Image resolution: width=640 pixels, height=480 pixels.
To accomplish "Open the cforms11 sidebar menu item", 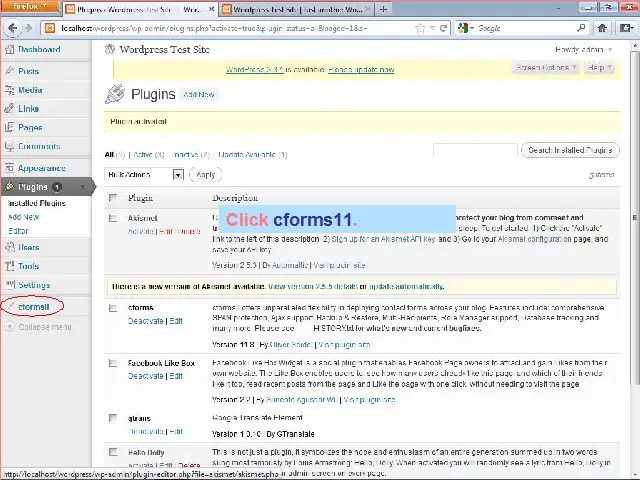I will [33, 307].
